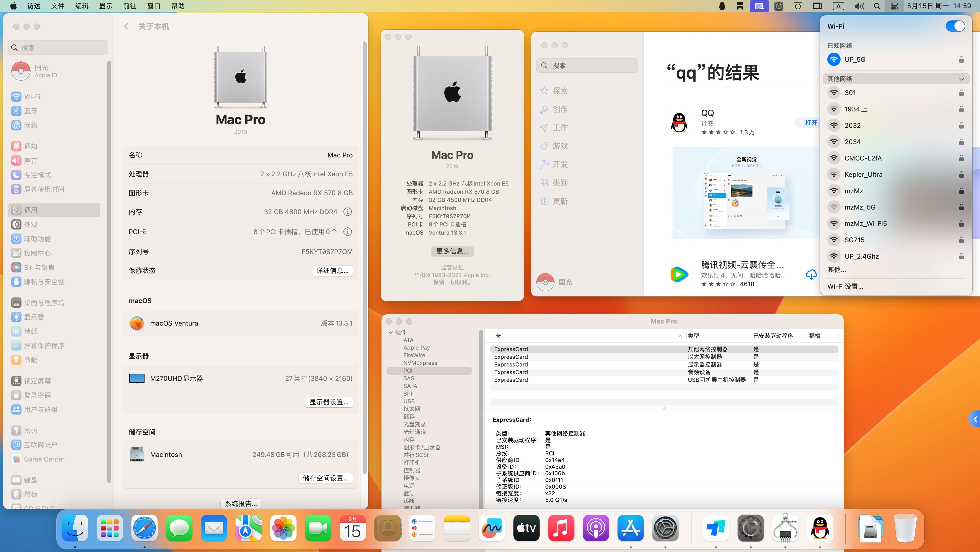
Task: Click Control Center menu bar icon
Action: tap(894, 6)
